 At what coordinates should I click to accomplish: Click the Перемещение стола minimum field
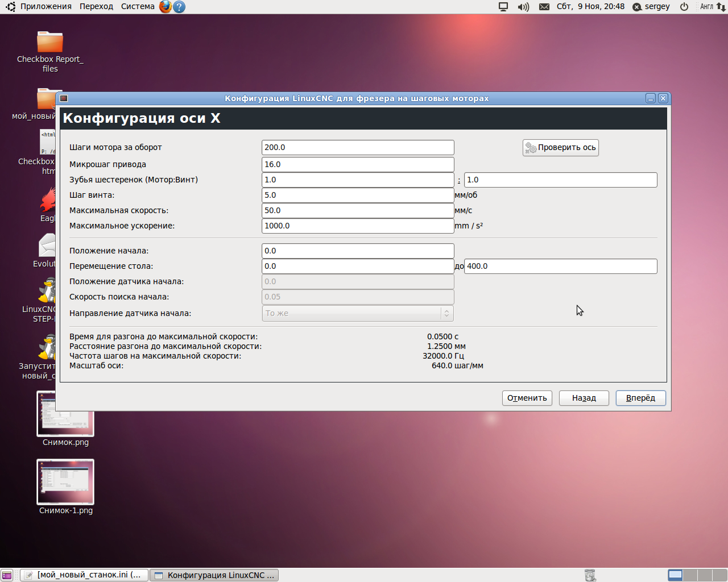[x=358, y=266]
